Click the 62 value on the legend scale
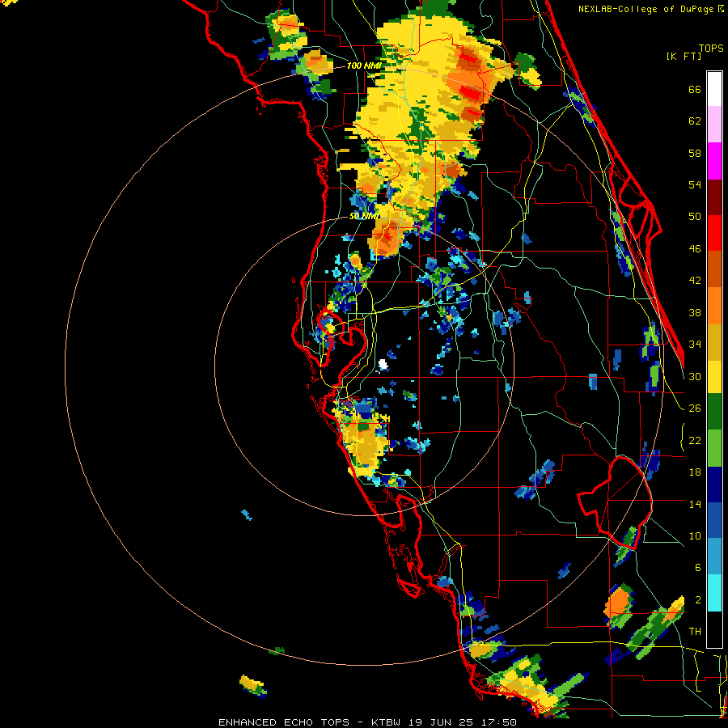The width and height of the screenshot is (728, 728). (695, 121)
